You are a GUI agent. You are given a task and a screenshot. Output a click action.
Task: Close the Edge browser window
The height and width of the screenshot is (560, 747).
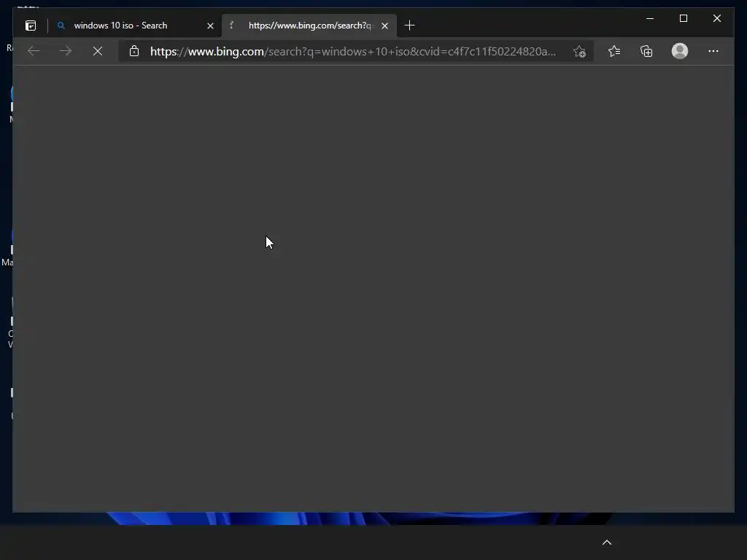coord(717,18)
